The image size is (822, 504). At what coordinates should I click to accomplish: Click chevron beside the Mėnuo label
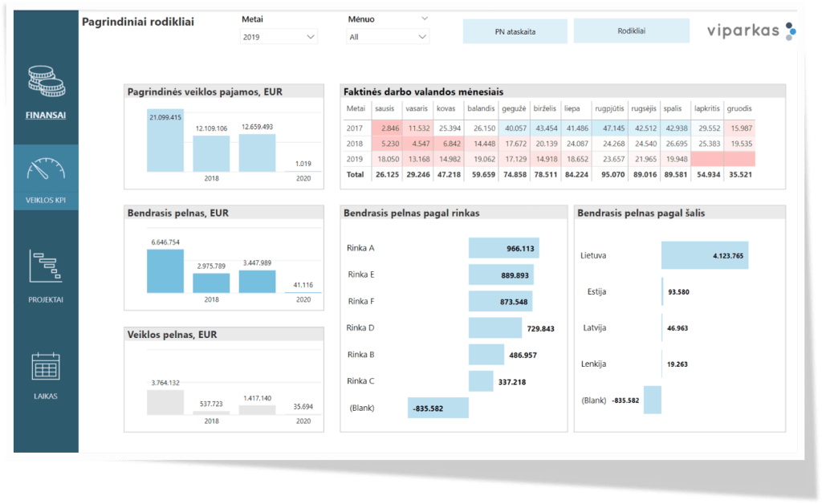[x=424, y=18]
